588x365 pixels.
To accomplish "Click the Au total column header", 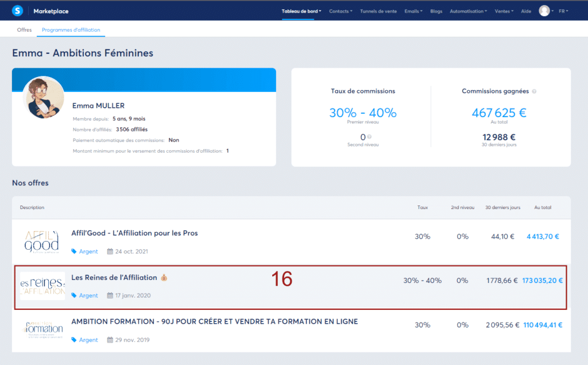I will [x=543, y=207].
